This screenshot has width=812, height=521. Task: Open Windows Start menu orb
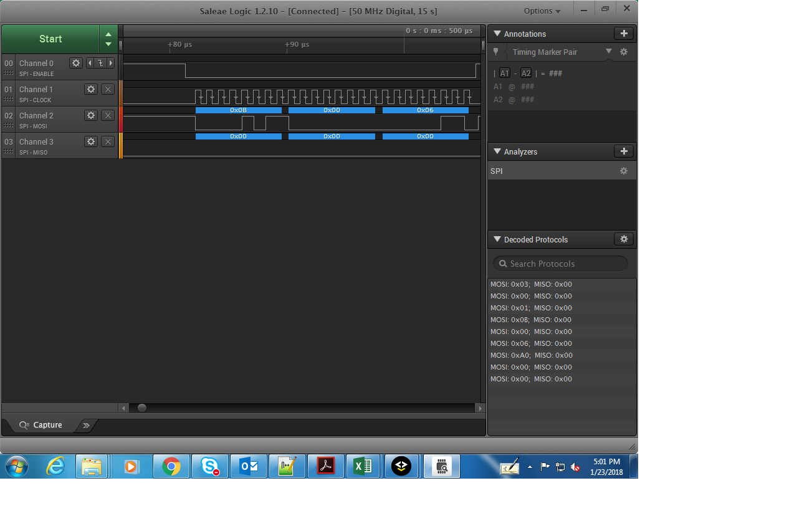(16, 466)
